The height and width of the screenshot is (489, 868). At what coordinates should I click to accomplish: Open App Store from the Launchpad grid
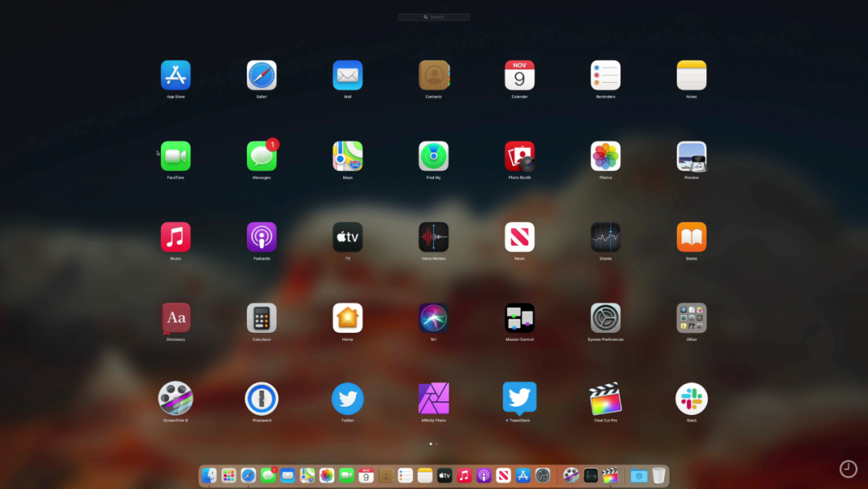click(x=175, y=76)
